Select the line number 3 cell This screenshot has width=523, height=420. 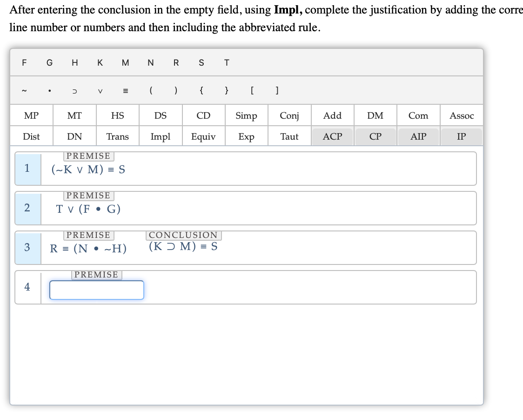27,248
